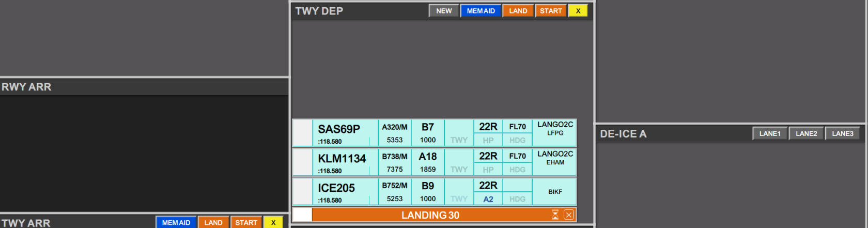Click yellow X button in TWY DEP header
This screenshot has width=868, height=228.
coord(578,11)
